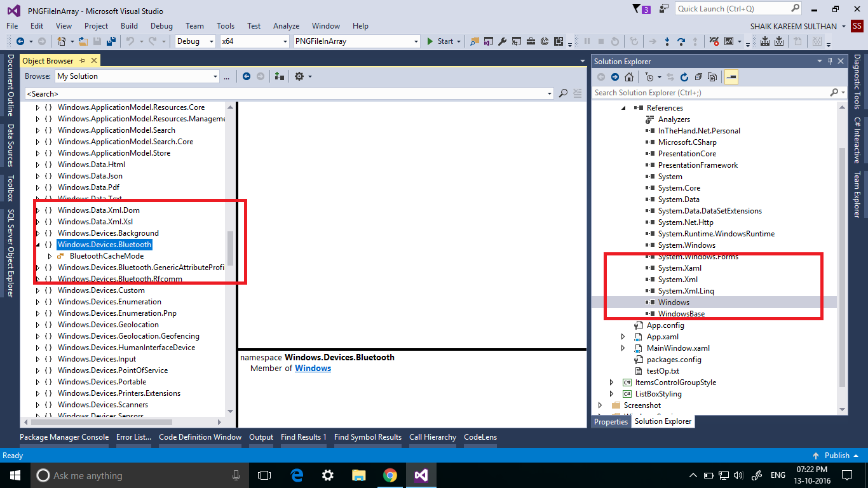Open the Error List tab

tap(133, 437)
